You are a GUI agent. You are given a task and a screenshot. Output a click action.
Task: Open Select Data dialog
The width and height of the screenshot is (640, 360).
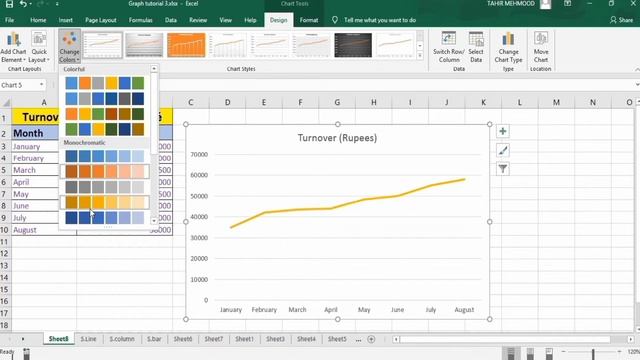476,47
